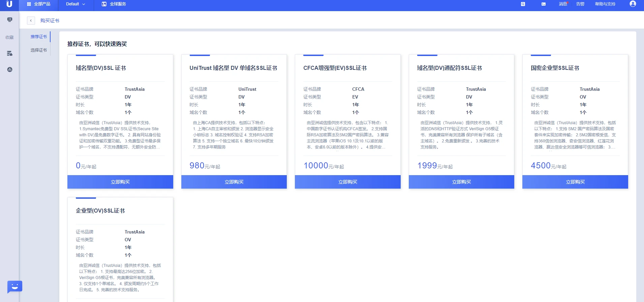
Task: Go back using the left chevron button
Action: [31, 21]
